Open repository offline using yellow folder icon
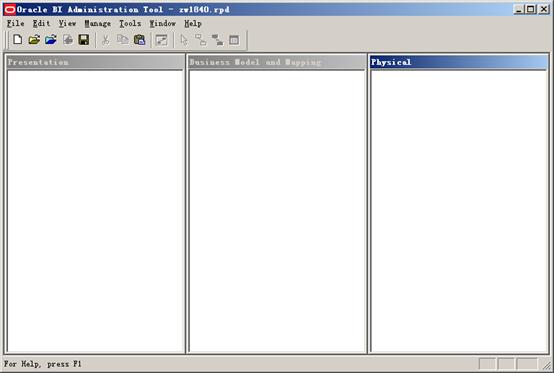Screen dimensions: 554x373 coord(34,40)
